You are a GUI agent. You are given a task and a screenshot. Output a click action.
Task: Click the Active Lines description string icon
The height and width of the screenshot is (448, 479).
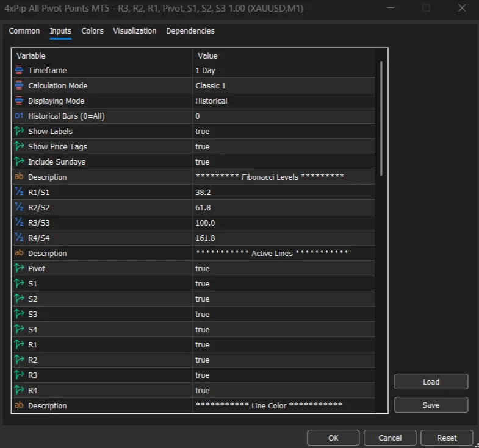(x=19, y=253)
